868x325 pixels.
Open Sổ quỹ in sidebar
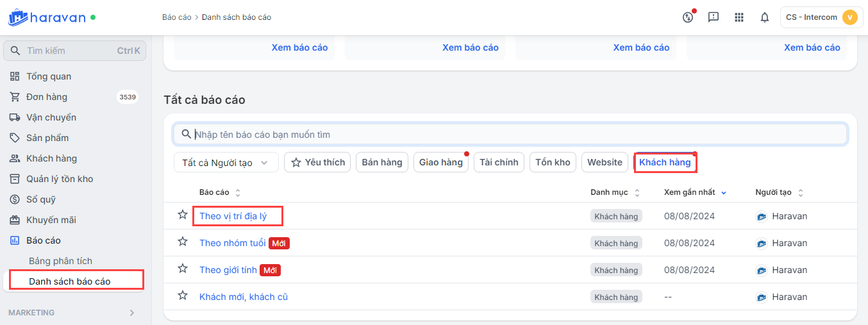(x=41, y=199)
